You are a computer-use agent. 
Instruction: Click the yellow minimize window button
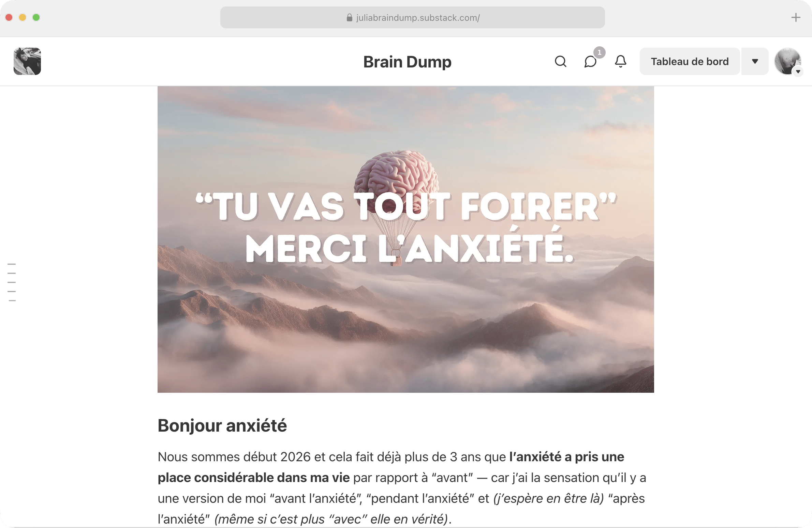pyautogui.click(x=23, y=17)
